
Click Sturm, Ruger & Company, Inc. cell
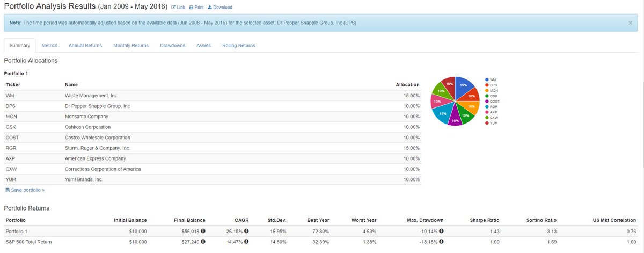coord(98,148)
